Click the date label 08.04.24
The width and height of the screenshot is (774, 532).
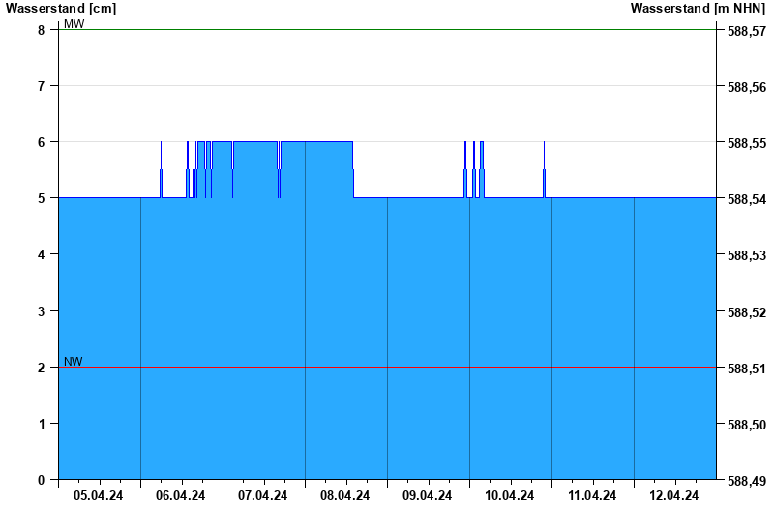click(345, 496)
